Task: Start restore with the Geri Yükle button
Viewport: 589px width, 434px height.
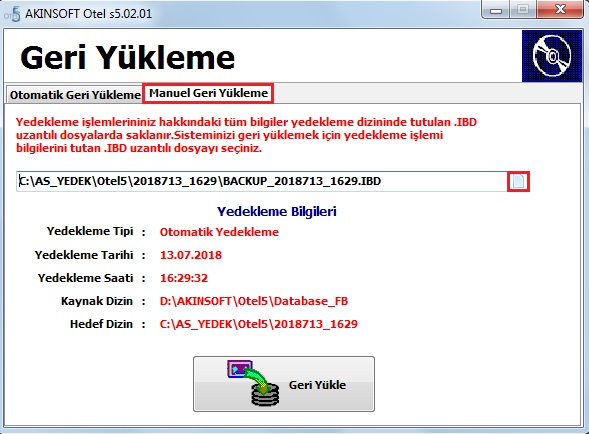Action: [284, 384]
